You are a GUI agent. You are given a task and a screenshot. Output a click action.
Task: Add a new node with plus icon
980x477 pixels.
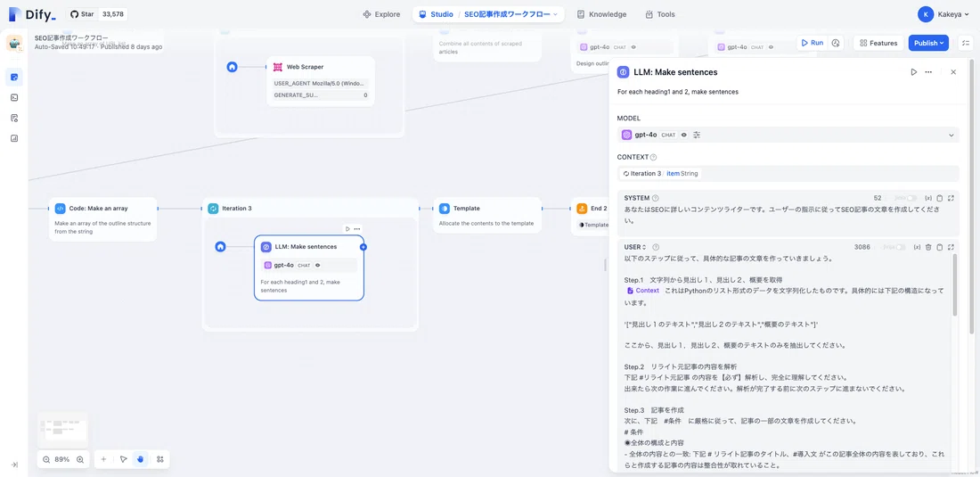pyautogui.click(x=103, y=459)
